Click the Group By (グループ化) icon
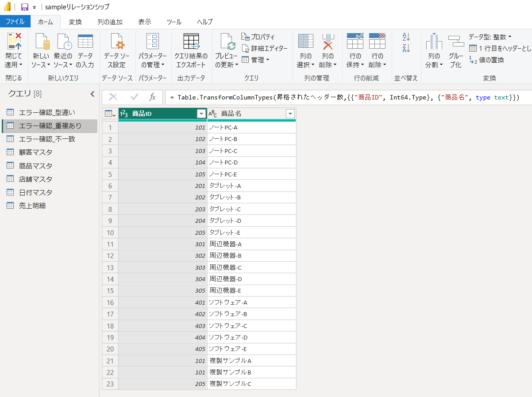Image resolution: width=532 pixels, height=397 pixels. coord(456,41)
